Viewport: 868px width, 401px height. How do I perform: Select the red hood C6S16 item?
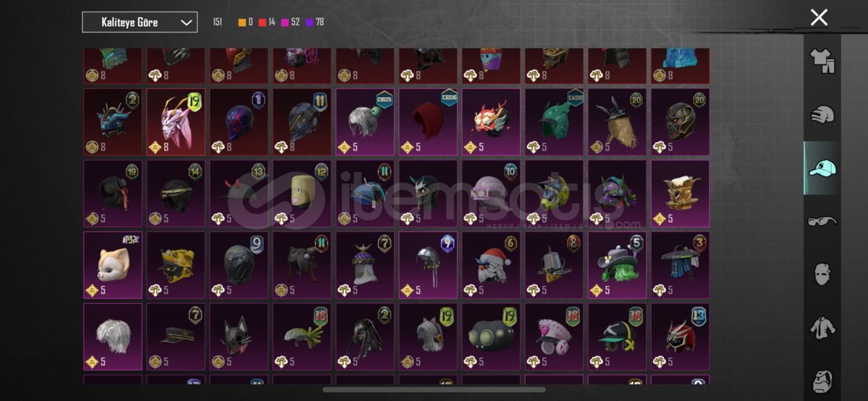tap(428, 122)
